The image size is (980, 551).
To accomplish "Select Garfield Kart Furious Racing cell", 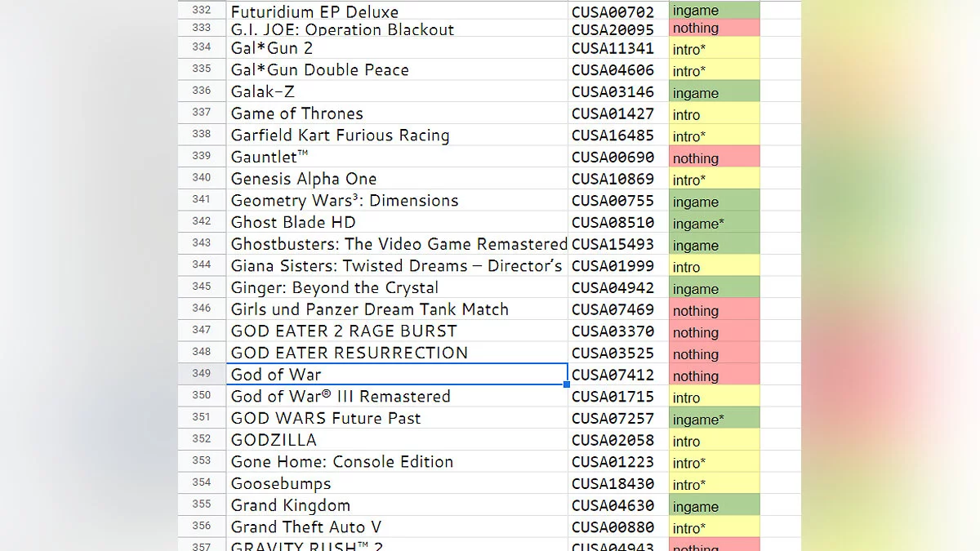I will tap(397, 136).
